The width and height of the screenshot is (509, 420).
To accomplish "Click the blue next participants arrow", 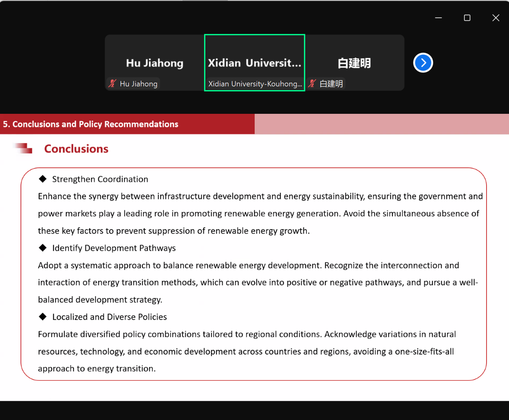I will point(423,63).
